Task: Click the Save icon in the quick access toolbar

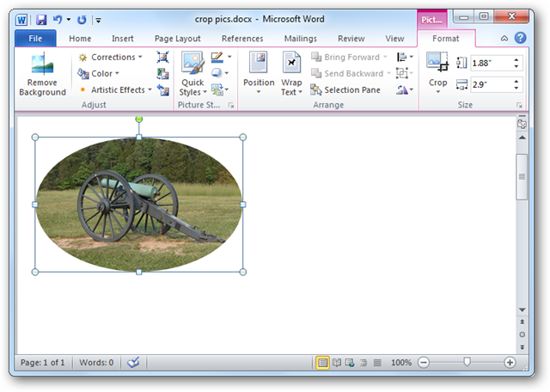Action: coord(41,20)
